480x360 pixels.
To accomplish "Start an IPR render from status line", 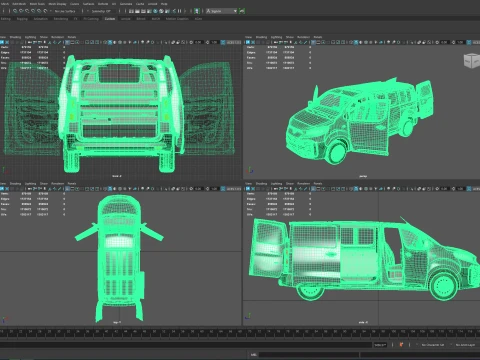I will [143, 11].
